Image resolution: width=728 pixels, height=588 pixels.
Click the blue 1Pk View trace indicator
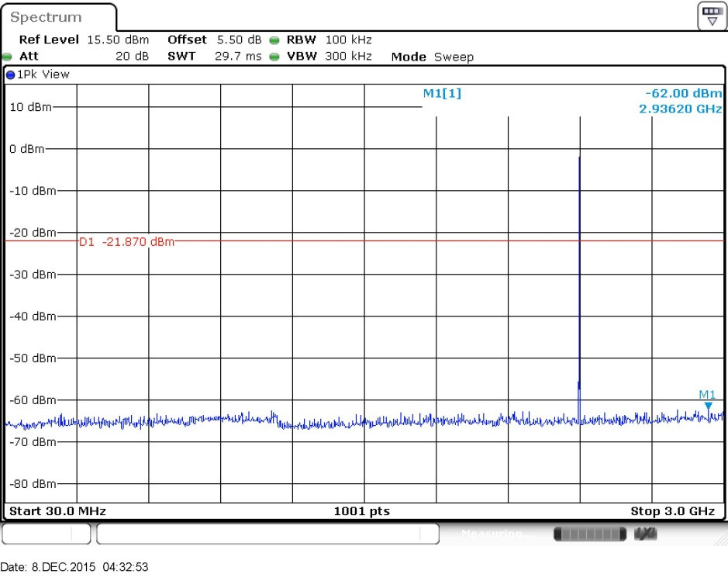10,74
